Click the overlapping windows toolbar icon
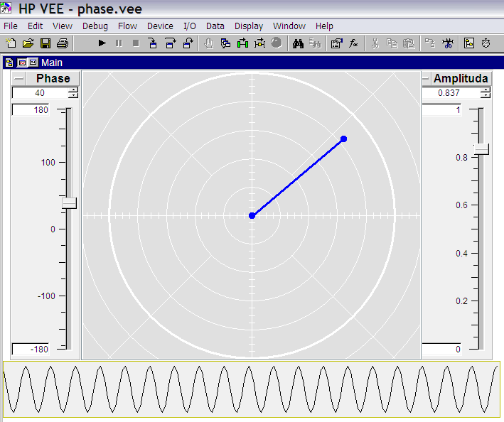 (x=225, y=43)
